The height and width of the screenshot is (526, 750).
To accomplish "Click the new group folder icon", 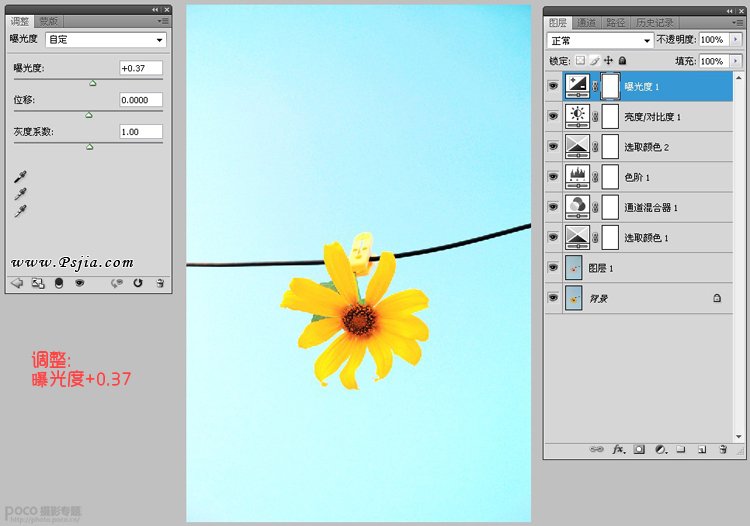I will [x=681, y=449].
